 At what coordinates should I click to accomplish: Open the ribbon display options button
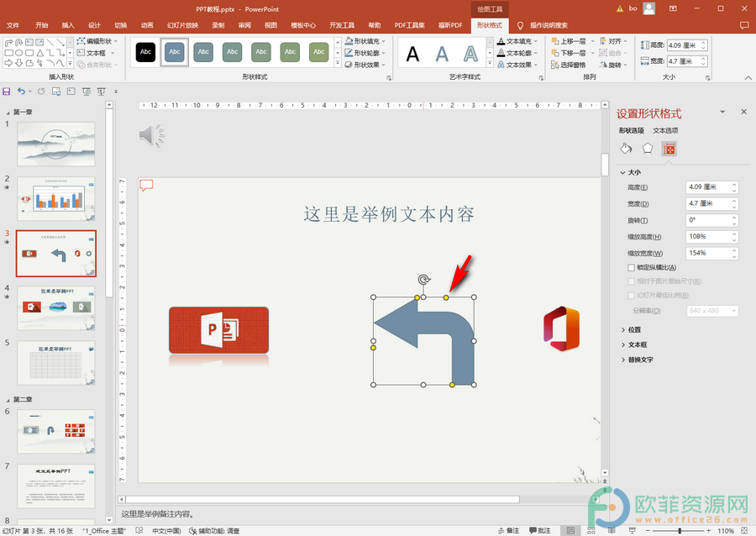coord(673,8)
